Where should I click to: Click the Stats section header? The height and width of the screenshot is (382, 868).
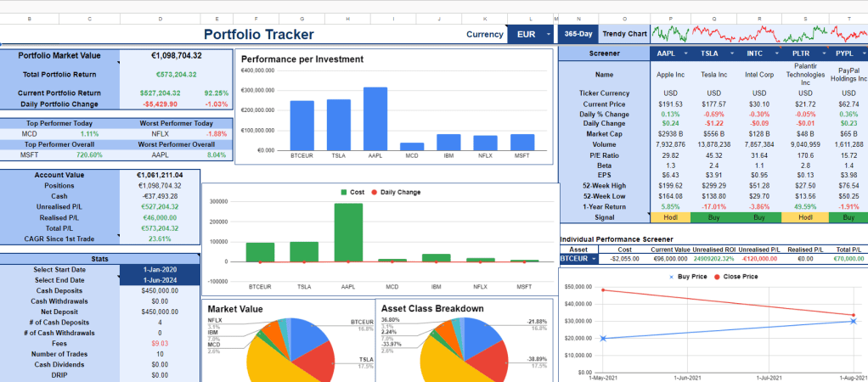pos(99,259)
